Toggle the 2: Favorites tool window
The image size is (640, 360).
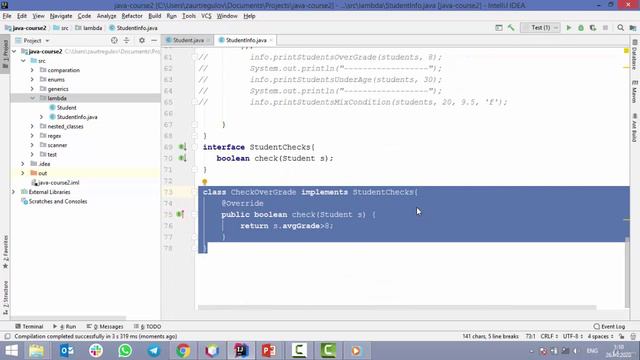coord(5,252)
